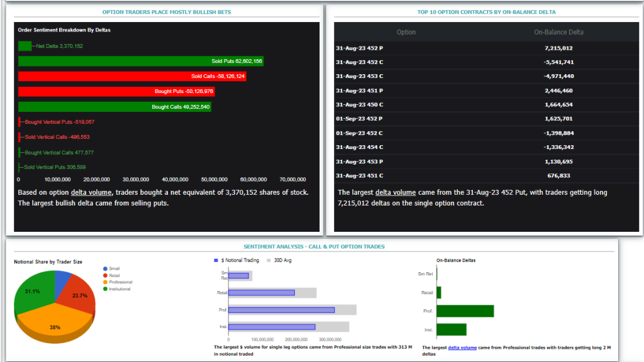Viewport: 644px width, 362px height.
Task: Click the blue Small legend swatch
Action: (105, 268)
